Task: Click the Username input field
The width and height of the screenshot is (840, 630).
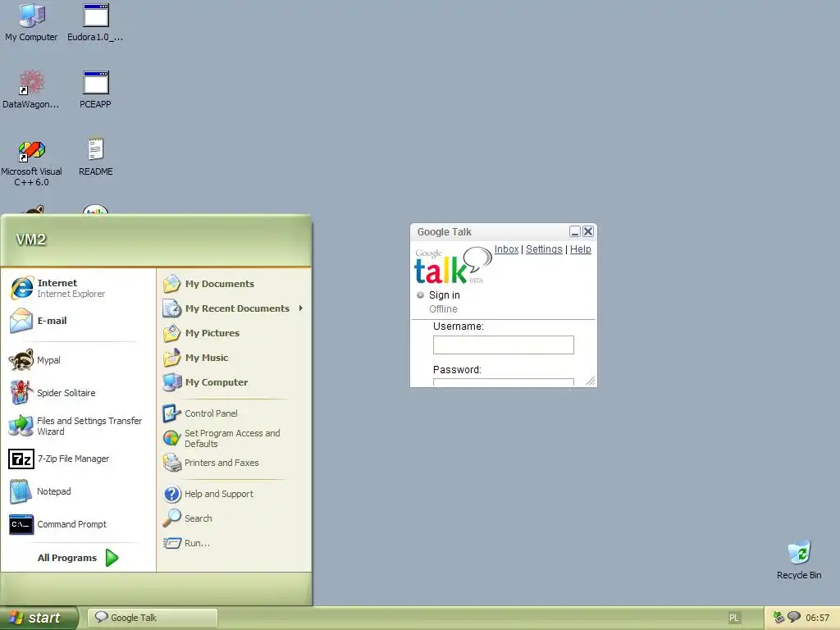Action: tap(503, 345)
